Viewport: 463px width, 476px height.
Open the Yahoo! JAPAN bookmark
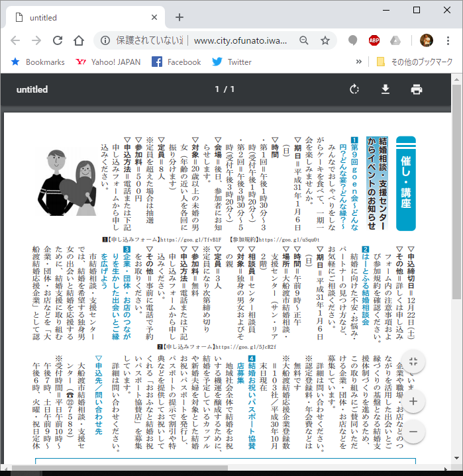[108, 62]
